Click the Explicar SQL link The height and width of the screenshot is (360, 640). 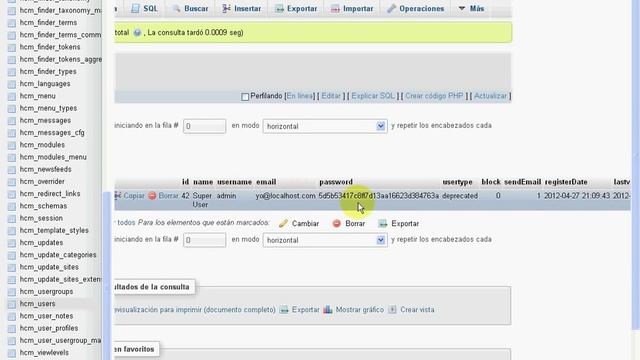point(373,96)
